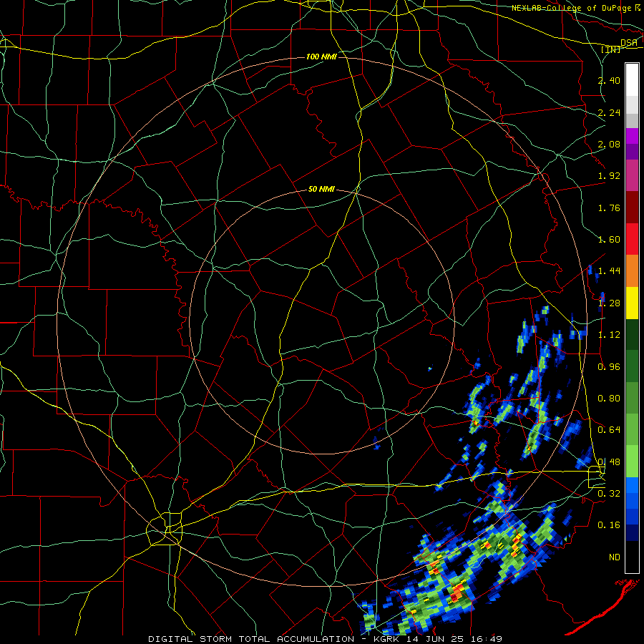Select the 0.64 legend value

609,430
